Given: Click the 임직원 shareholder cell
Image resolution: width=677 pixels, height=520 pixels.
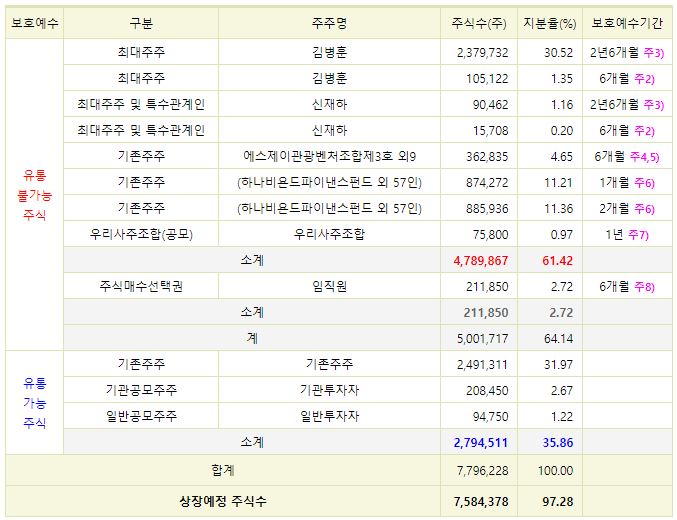Looking at the screenshot, I should point(329,286).
